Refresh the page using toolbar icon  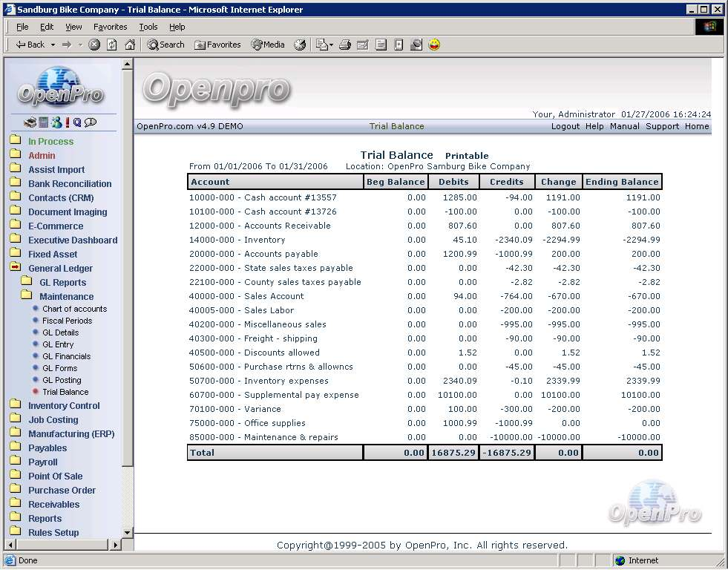tap(112, 45)
